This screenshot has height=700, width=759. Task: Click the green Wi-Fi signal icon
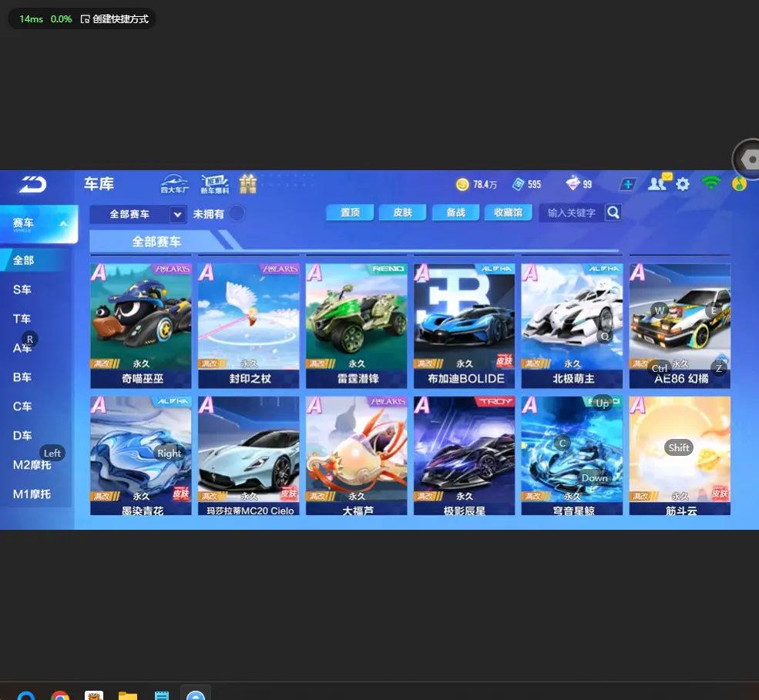pyautogui.click(x=711, y=183)
